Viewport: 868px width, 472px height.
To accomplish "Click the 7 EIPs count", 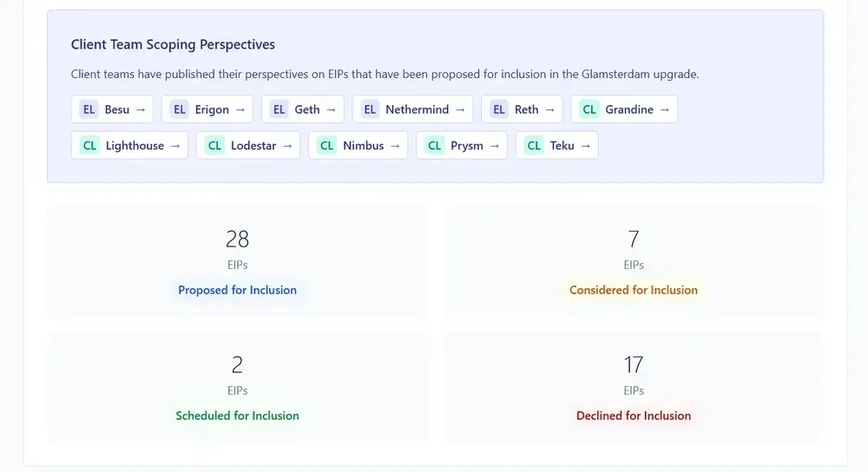I will point(634,239).
